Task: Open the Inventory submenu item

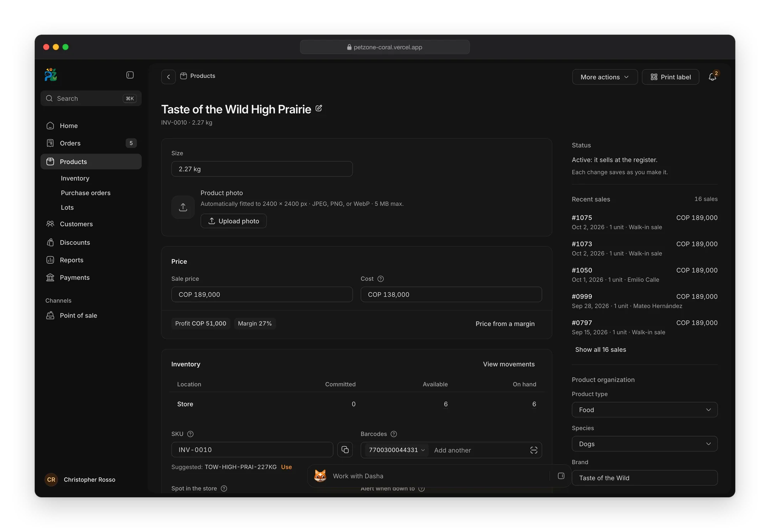Action: pyautogui.click(x=75, y=178)
